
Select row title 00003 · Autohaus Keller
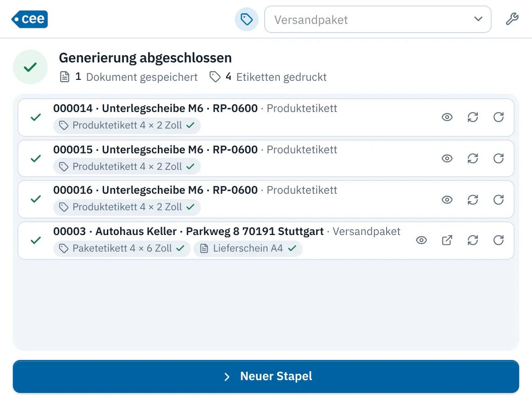point(115,231)
